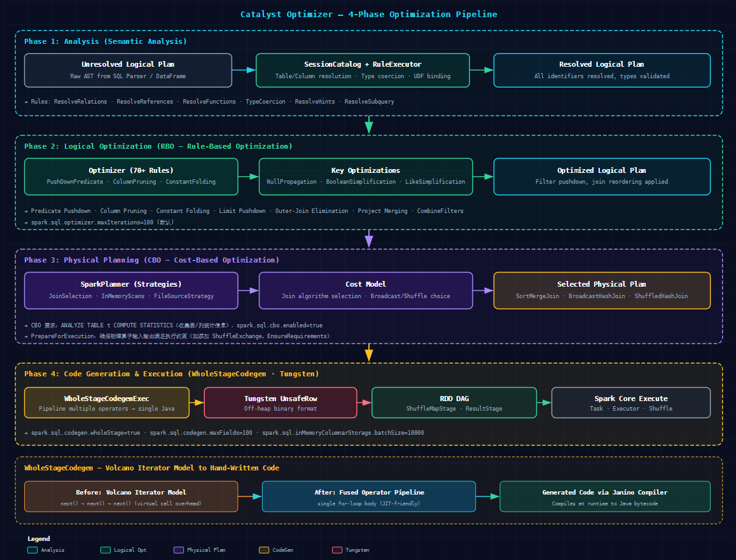Click the Phase 2: Logical Optimization heading
Screen dimensions: 736x560
[158, 146]
